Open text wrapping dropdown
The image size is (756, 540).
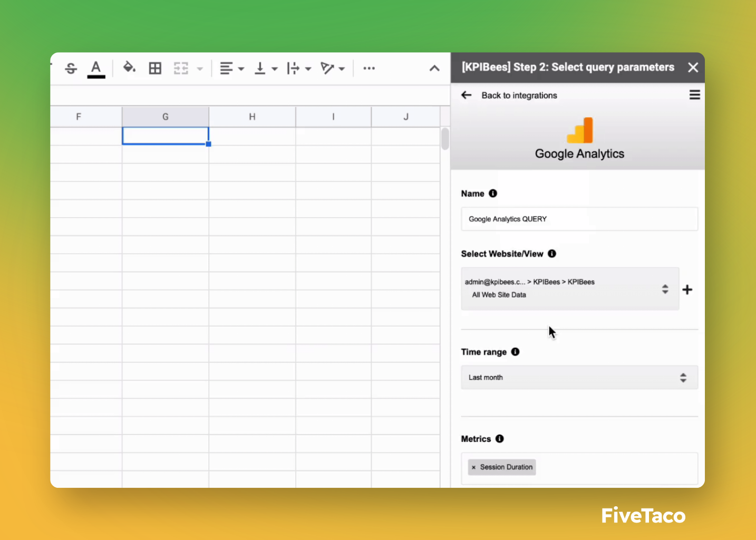point(299,69)
